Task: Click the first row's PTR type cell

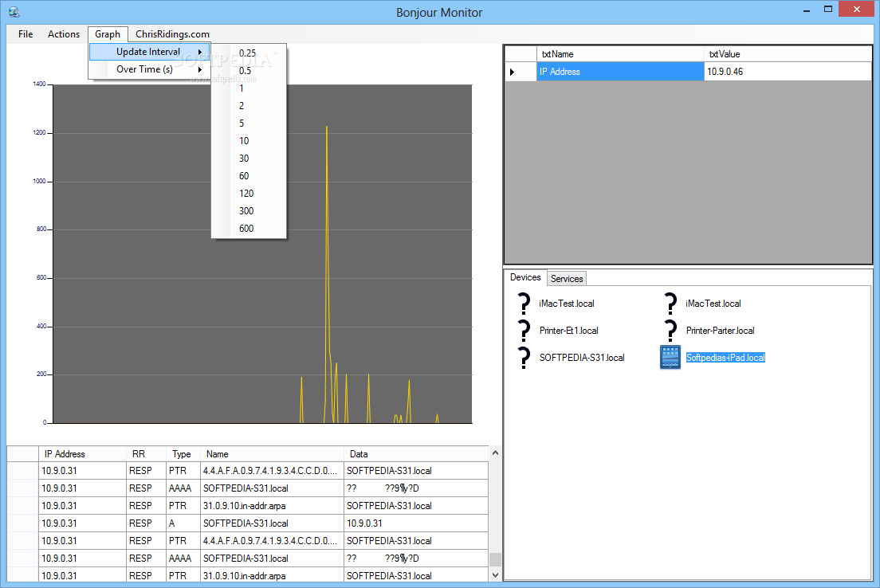Action: tap(183, 471)
